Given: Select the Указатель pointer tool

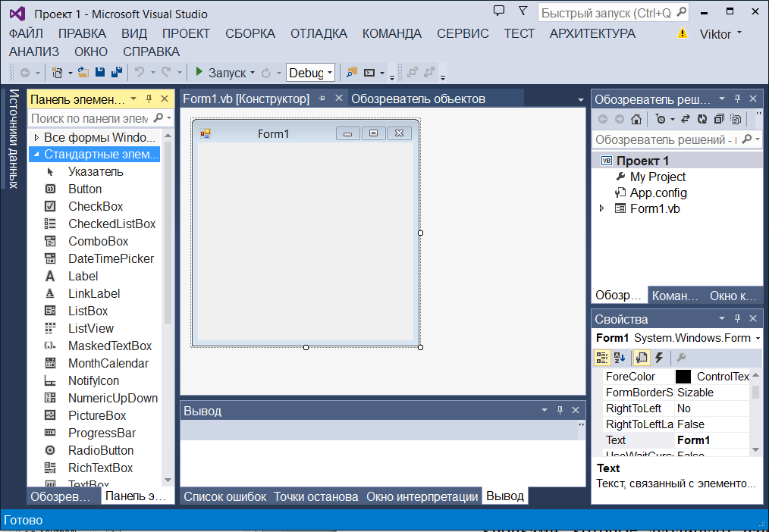Looking at the screenshot, I should point(95,172).
